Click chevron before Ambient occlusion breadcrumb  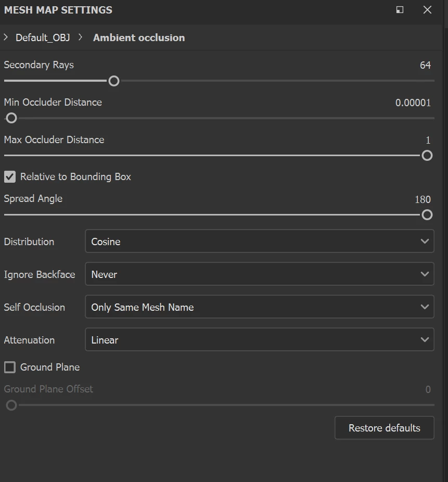click(x=81, y=37)
